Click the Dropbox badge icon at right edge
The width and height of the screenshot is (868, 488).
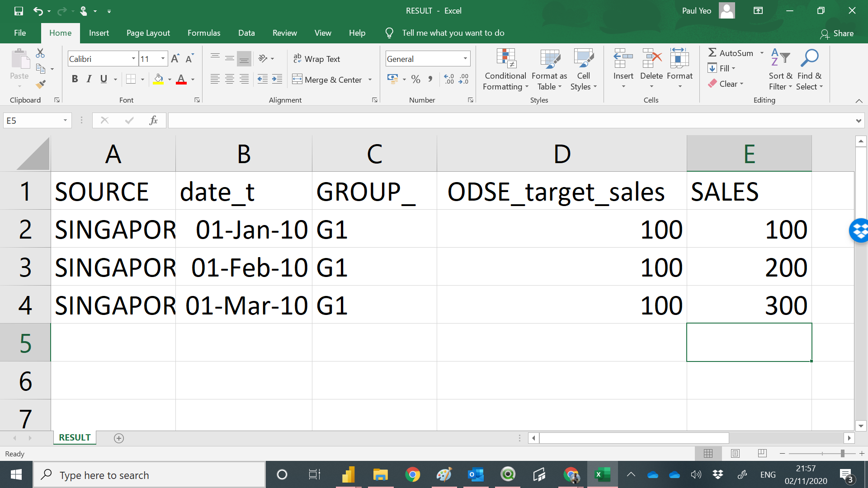point(859,230)
